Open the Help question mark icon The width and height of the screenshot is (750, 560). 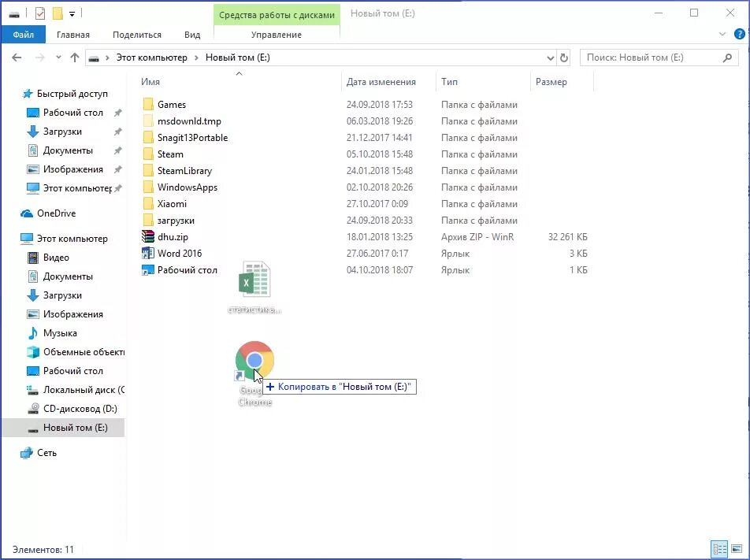point(740,34)
